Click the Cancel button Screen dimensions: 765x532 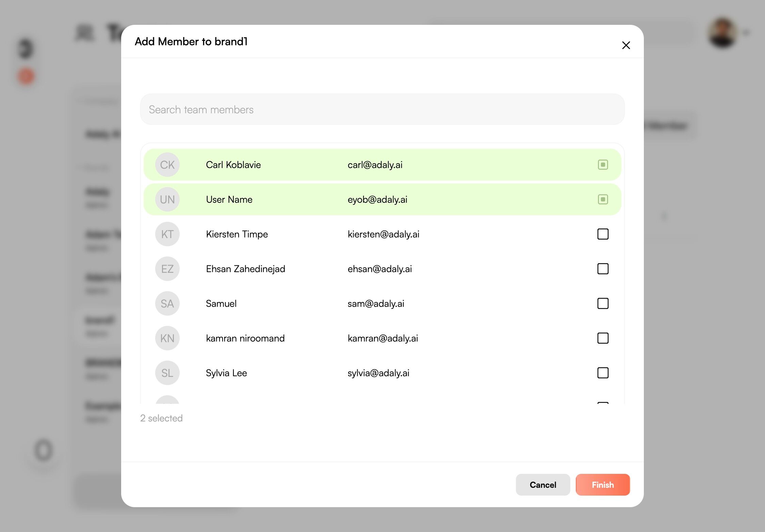543,485
